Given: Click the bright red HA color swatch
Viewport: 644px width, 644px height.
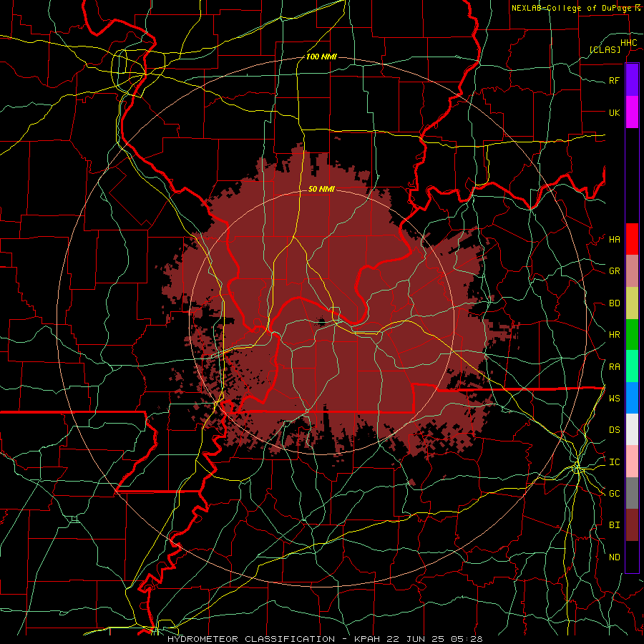Looking at the screenshot, I should point(632,239).
